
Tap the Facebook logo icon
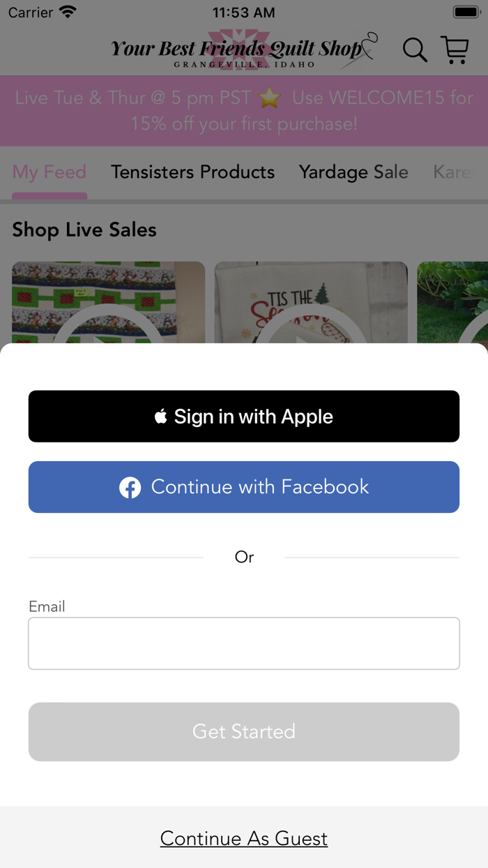(130, 487)
